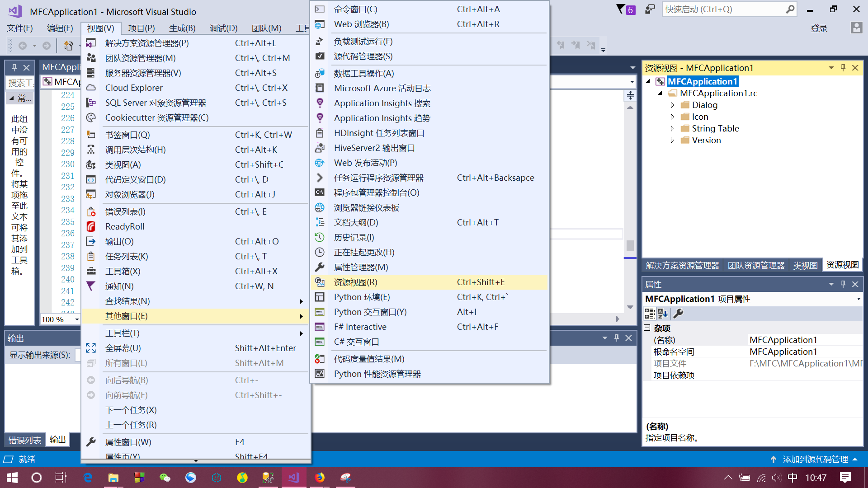Switch to the 类视图 tab
Image resolution: width=868 pixels, height=488 pixels.
[x=805, y=266]
